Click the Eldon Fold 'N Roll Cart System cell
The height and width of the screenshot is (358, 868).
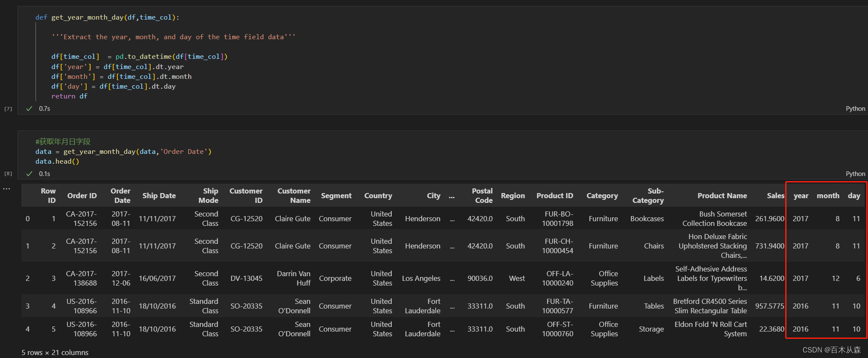(x=711, y=329)
